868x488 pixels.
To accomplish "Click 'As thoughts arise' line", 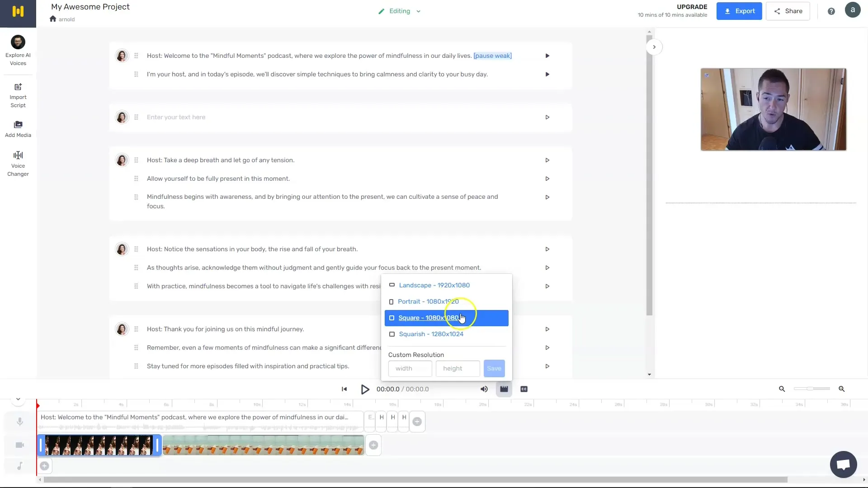I will [x=314, y=267].
